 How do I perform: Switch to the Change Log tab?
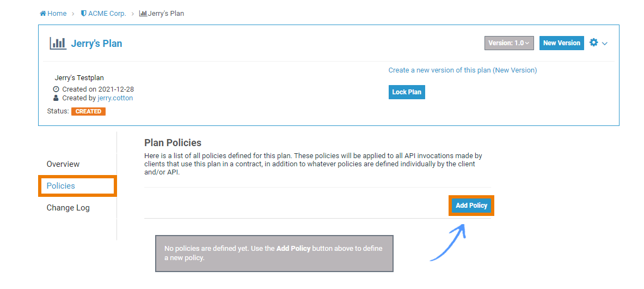click(68, 208)
